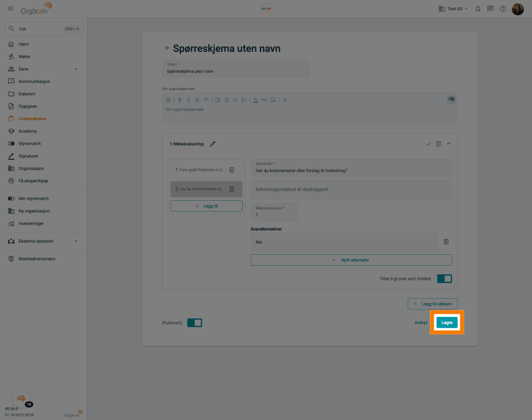Toggle italic formatting
Image resolution: width=532 pixels, height=420 pixels.
point(188,100)
